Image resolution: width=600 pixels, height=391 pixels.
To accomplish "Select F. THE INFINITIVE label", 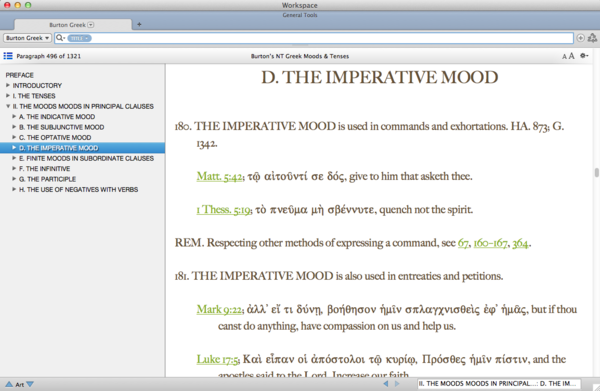I will click(x=44, y=168).
